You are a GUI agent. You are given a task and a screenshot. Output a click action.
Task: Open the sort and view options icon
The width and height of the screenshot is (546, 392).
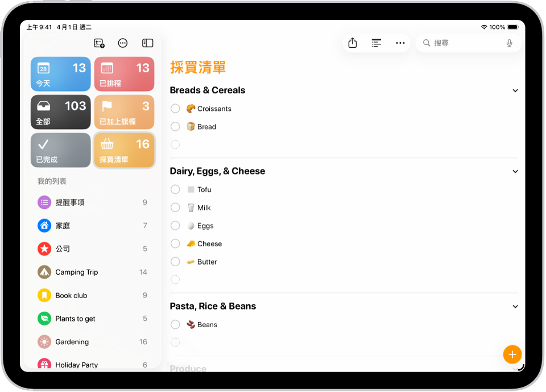pos(376,43)
